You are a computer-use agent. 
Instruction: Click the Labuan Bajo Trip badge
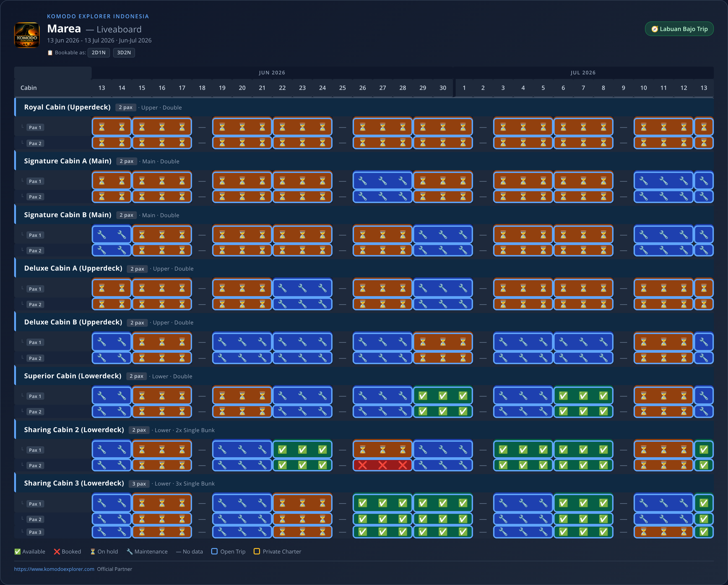[679, 29]
